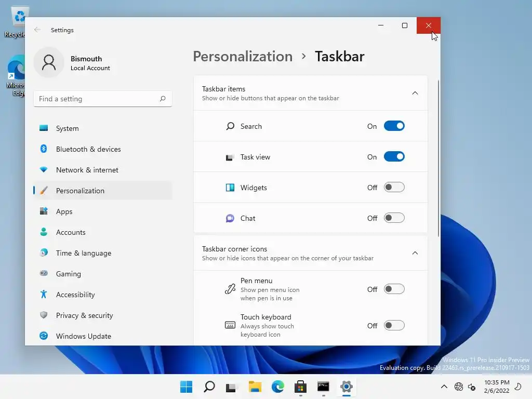Open Windows Update settings

(103, 336)
